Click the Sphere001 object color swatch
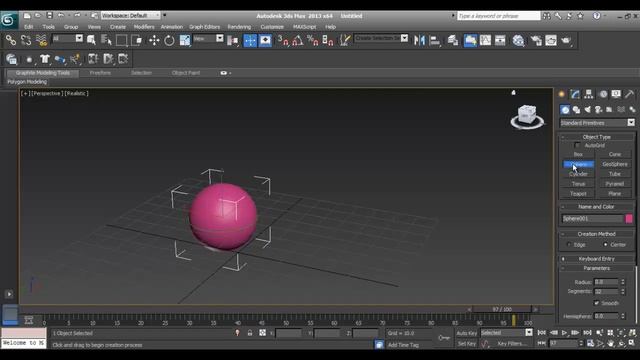The height and width of the screenshot is (360, 640). pyautogui.click(x=629, y=219)
